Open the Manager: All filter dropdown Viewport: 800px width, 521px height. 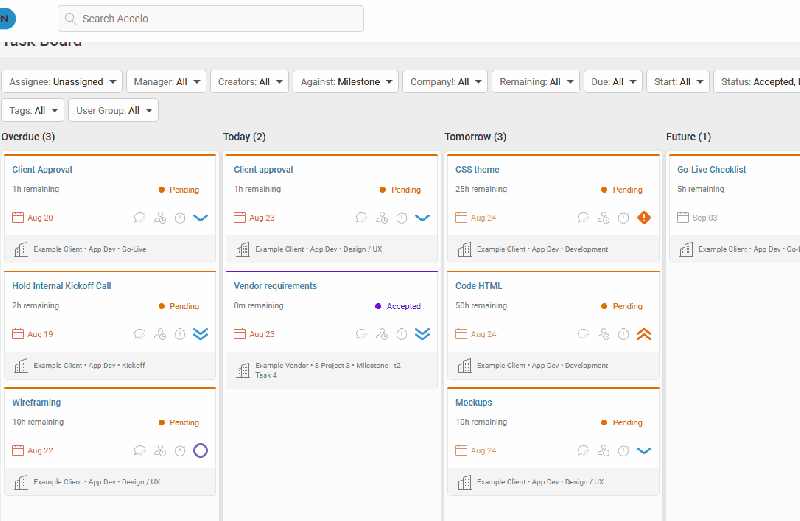click(x=166, y=82)
